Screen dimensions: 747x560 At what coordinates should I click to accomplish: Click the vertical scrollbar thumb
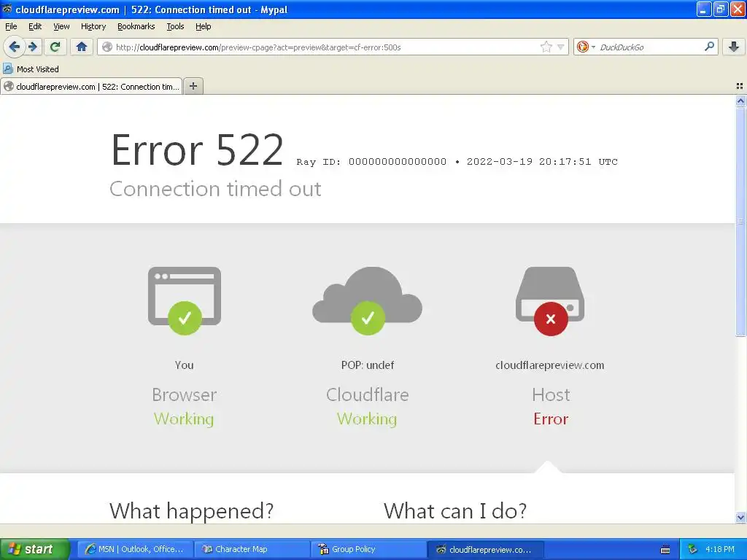740,222
